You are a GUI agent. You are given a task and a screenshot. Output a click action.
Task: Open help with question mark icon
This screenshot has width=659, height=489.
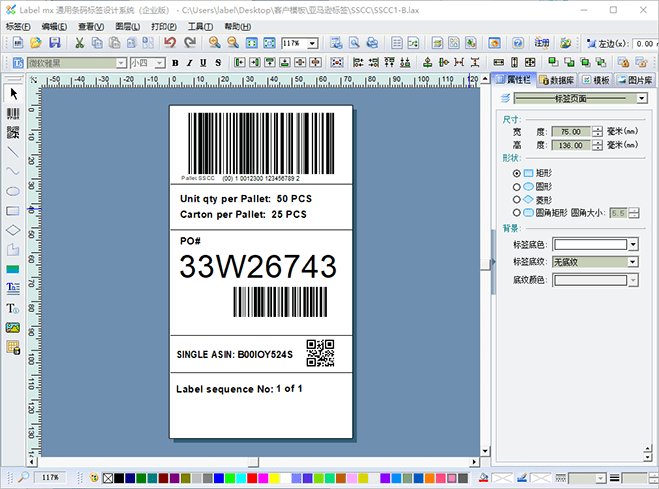pos(518,43)
